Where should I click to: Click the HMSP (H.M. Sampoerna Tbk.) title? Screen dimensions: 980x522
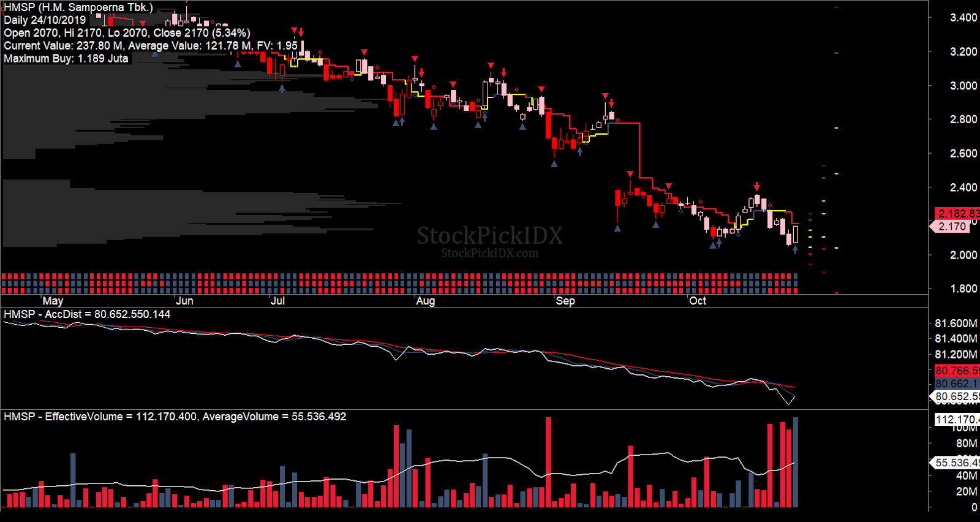coord(78,7)
